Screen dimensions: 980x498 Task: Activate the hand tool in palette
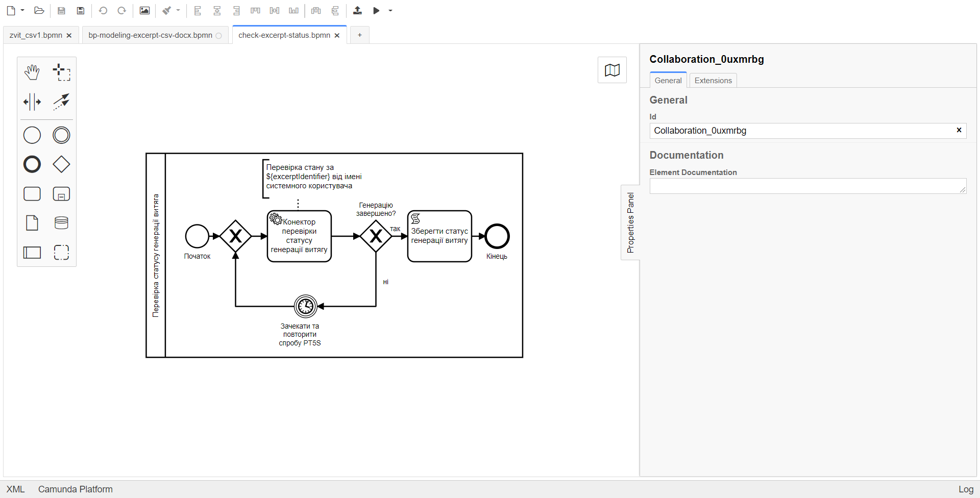32,72
